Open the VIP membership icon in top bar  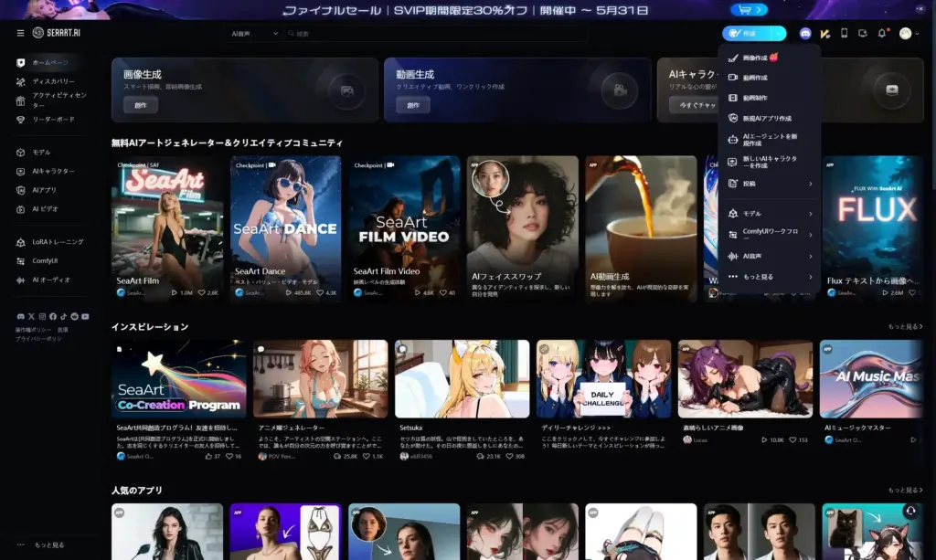(x=825, y=34)
